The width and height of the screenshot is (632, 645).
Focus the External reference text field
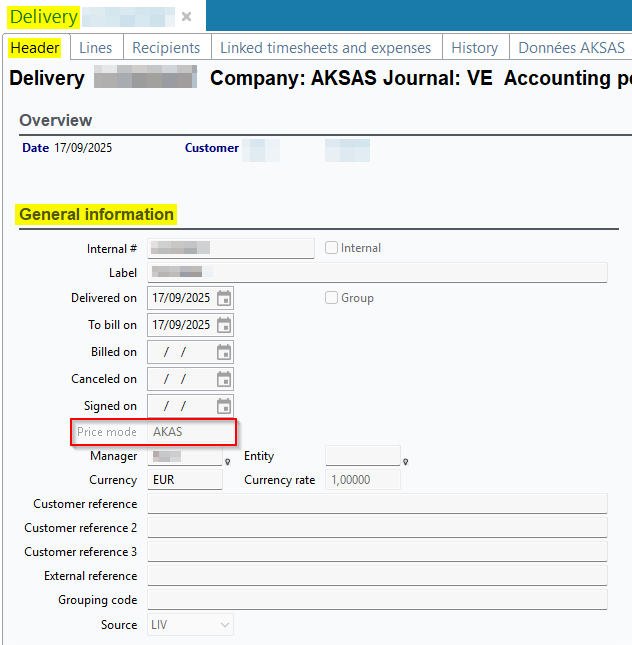377,576
